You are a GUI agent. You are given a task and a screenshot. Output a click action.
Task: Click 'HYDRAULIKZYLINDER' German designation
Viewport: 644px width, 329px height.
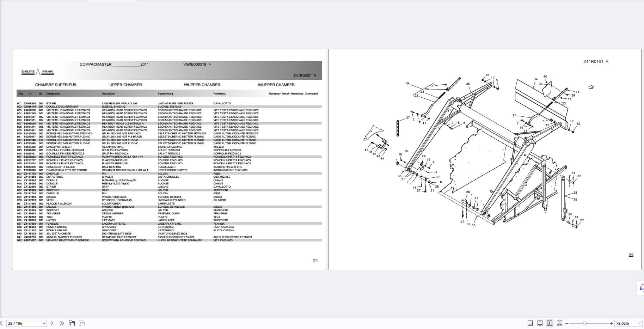[x=172, y=200]
